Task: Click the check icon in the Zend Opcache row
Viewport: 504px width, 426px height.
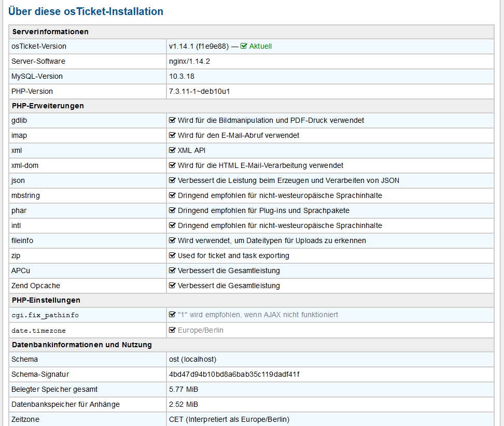Action: (172, 286)
